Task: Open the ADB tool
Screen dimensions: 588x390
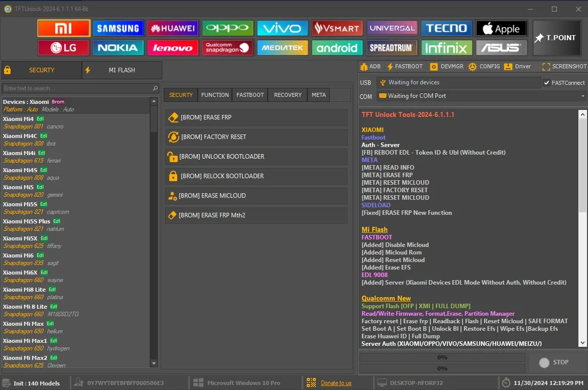Action: (x=370, y=66)
